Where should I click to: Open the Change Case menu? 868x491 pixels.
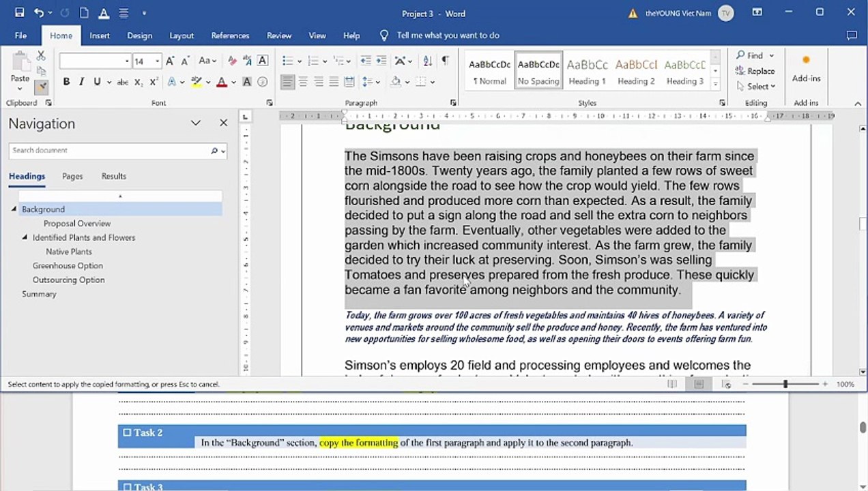pyautogui.click(x=207, y=61)
